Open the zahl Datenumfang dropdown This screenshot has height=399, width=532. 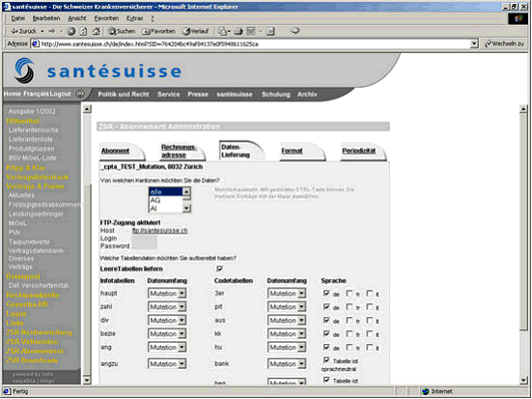coord(167,307)
